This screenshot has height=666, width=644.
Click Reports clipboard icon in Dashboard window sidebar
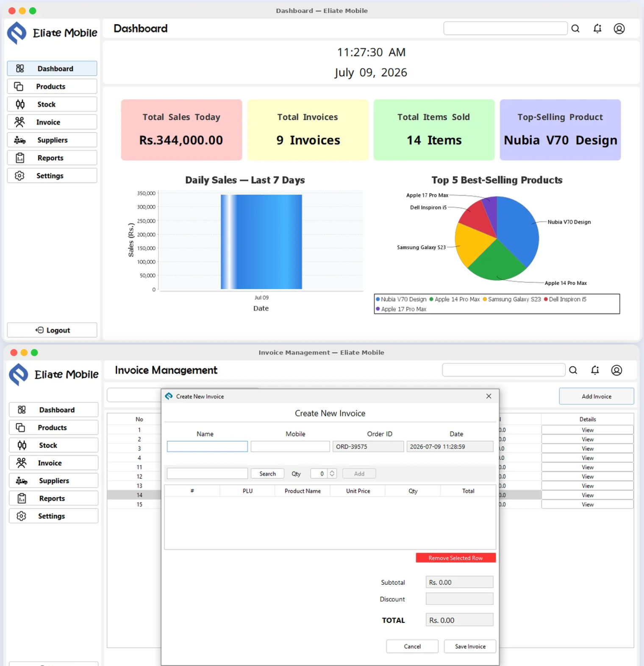click(x=20, y=158)
